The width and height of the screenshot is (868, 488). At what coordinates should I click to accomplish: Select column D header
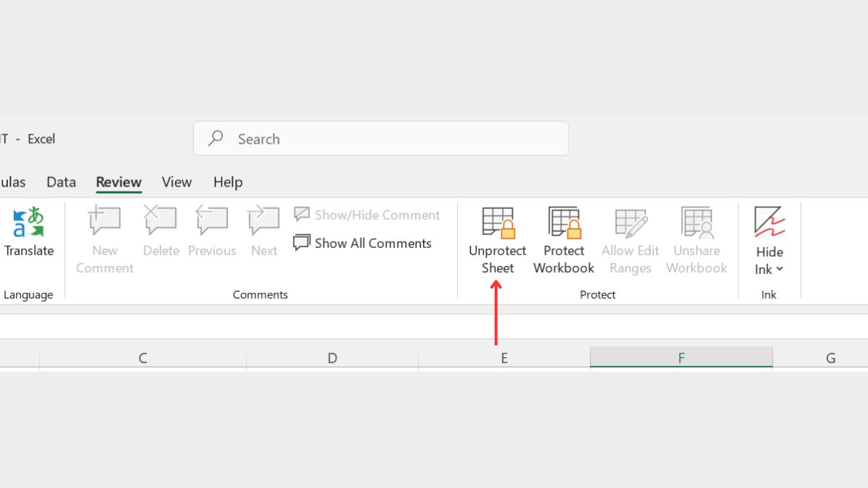(332, 358)
